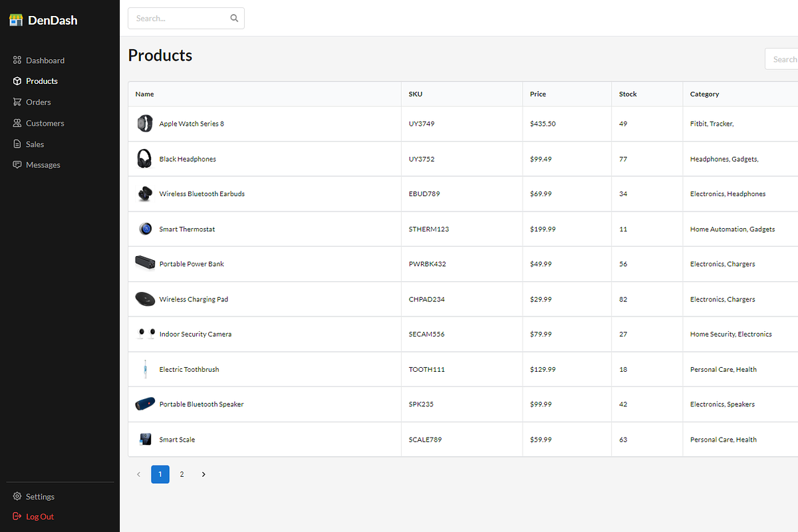Viewport: 798px width, 532px height.
Task: Click SKU STHERM123 cell
Action: (429, 229)
